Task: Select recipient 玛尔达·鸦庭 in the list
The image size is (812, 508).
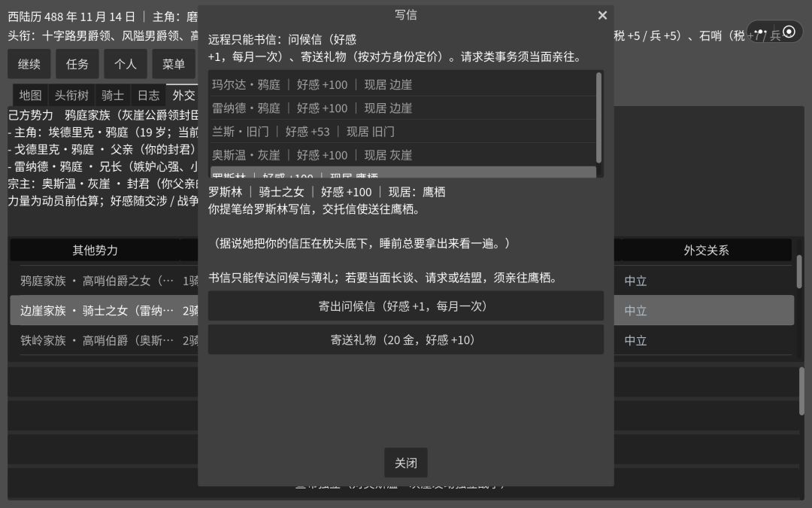Action: pos(403,84)
